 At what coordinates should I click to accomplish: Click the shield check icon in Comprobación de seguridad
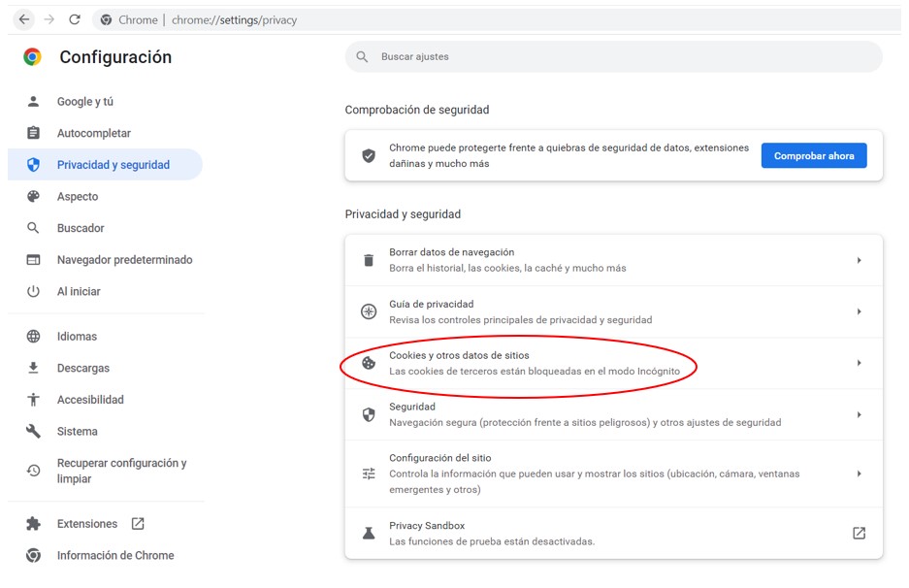[368, 155]
